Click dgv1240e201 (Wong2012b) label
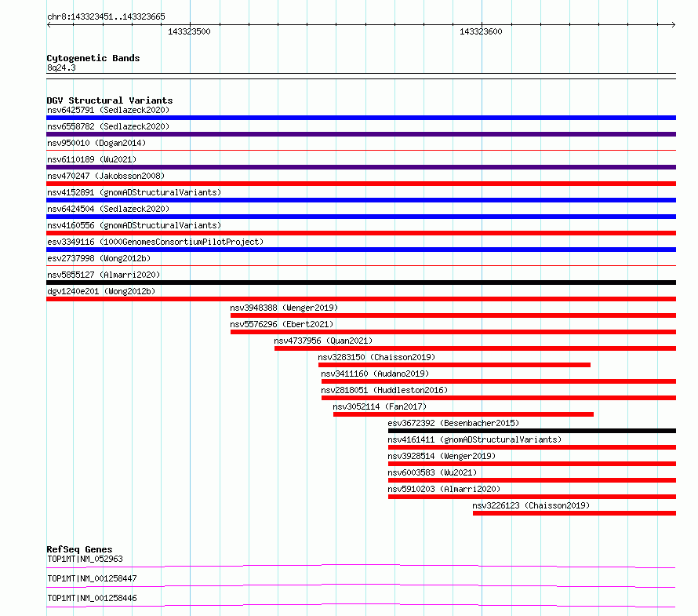This screenshot has height=616, width=698. point(101,291)
